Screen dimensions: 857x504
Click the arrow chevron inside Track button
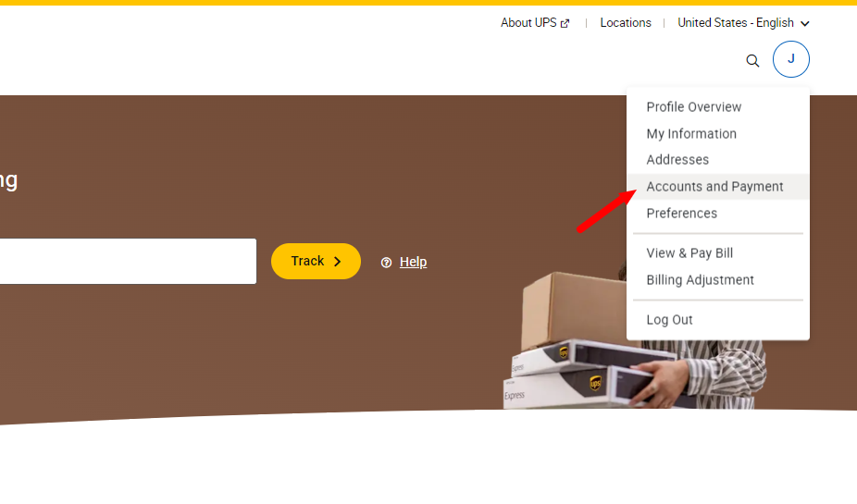(x=337, y=262)
